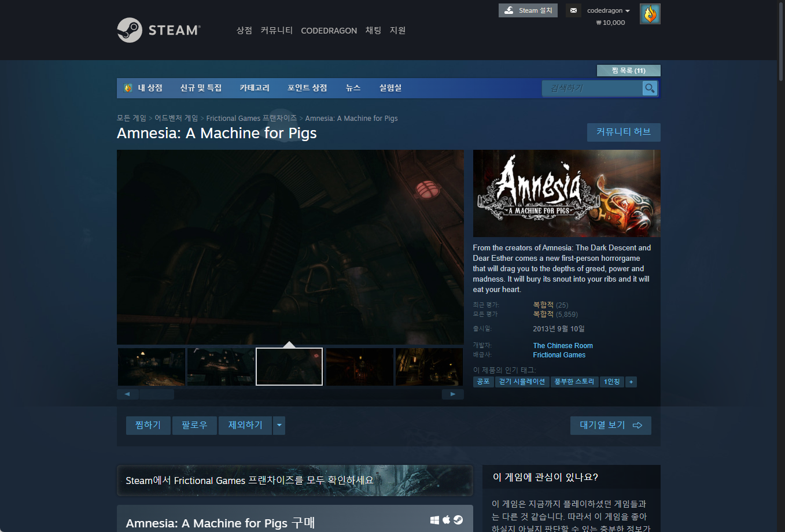Viewport: 785px width, 532px height.
Task: Open the Frictional Games publisher link
Action: coord(559,355)
